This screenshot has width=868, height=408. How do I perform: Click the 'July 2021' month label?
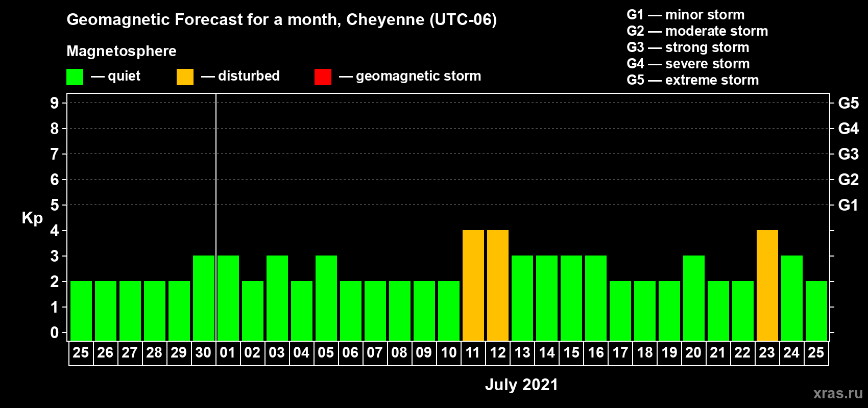point(521,385)
